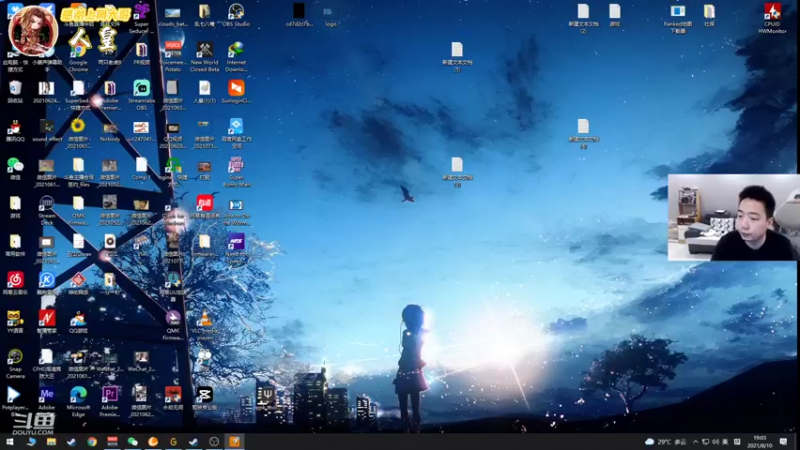
Task: Open Adobe Premiere Pro shortcut in bottom row
Action: (x=110, y=402)
